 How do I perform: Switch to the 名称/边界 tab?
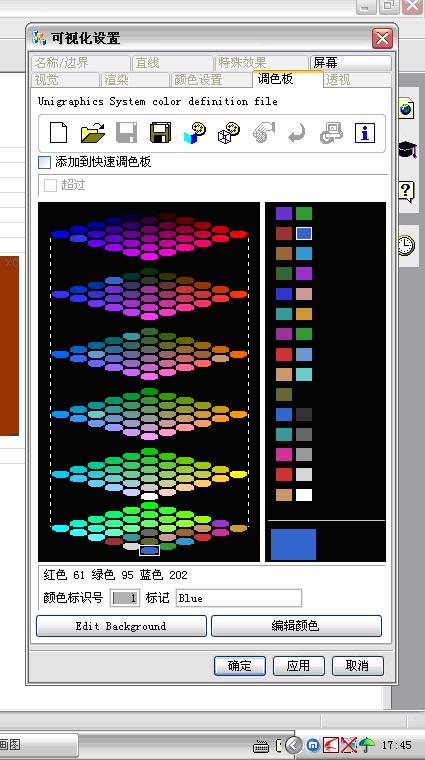(80, 63)
